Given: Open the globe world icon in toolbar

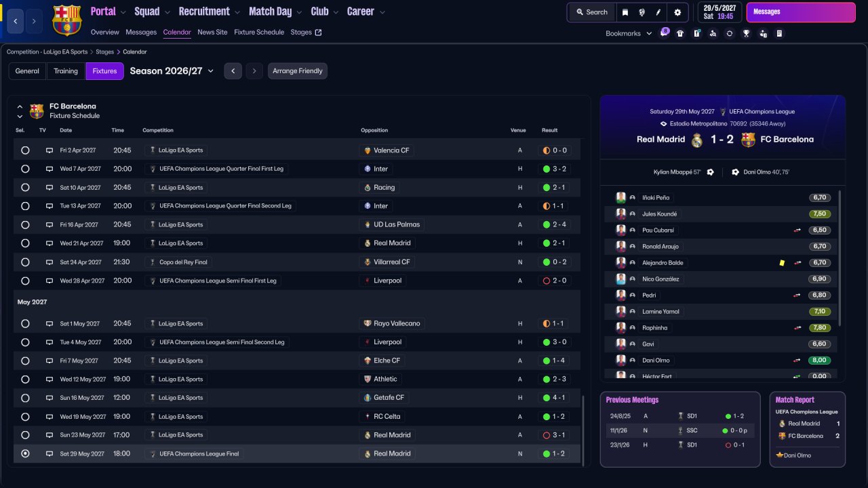Looking at the screenshot, I should pos(642,12).
